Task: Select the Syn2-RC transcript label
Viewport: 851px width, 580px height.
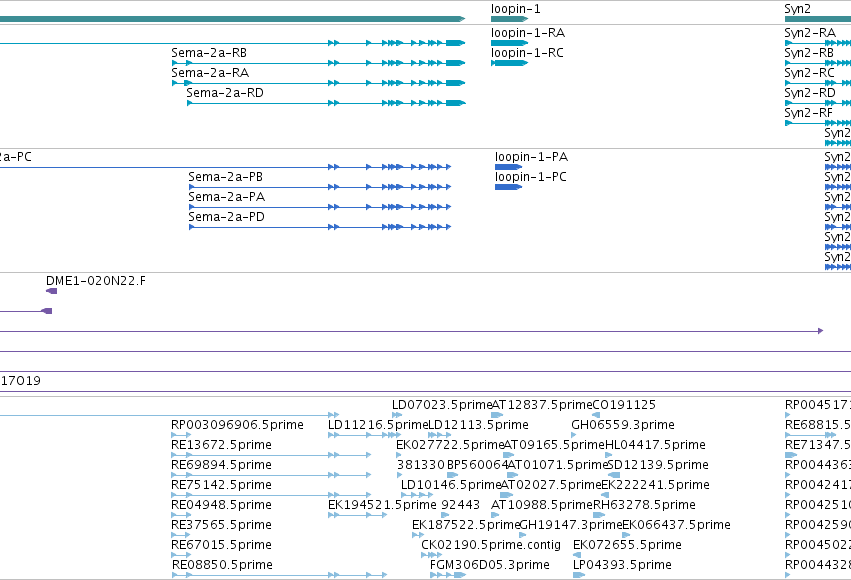Action: (x=809, y=73)
